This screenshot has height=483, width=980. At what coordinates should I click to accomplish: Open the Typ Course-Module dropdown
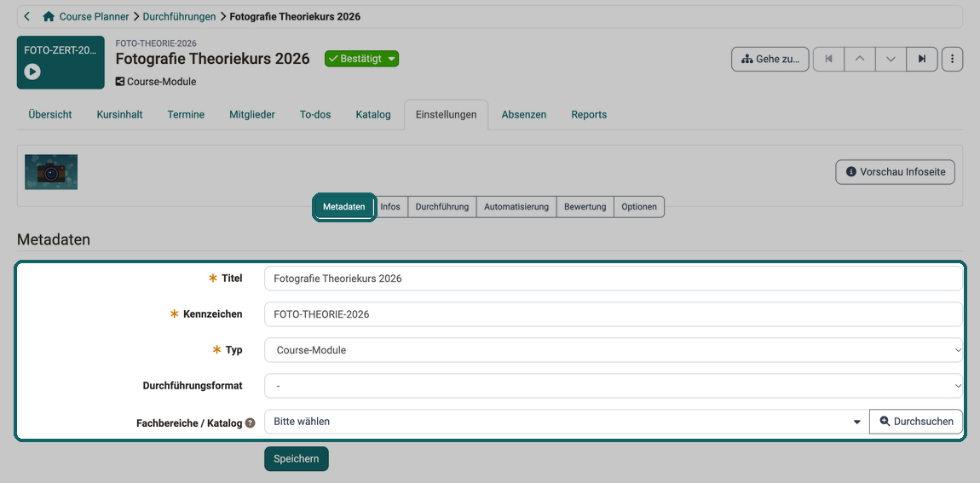click(x=613, y=350)
